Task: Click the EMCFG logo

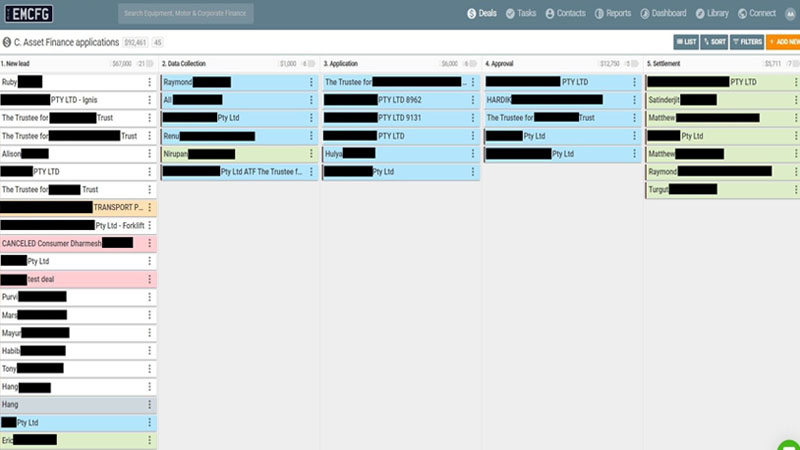Action: point(29,14)
